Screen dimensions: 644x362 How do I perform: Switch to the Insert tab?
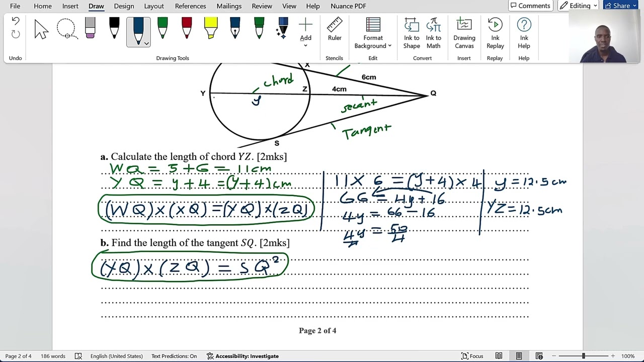tap(70, 6)
